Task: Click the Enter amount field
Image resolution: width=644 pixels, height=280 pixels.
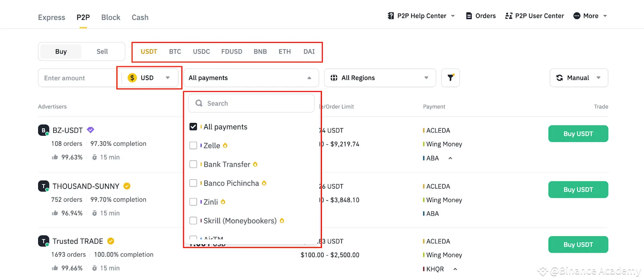Action: (x=77, y=78)
